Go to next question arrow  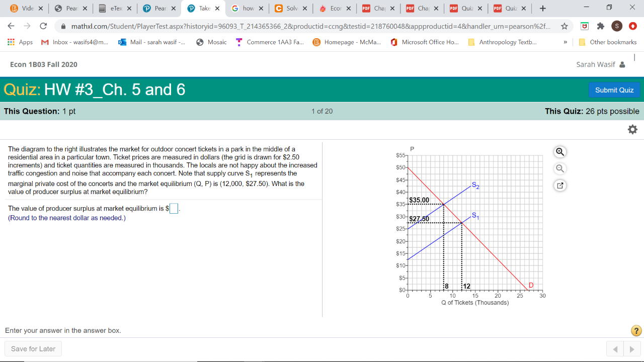pyautogui.click(x=631, y=349)
